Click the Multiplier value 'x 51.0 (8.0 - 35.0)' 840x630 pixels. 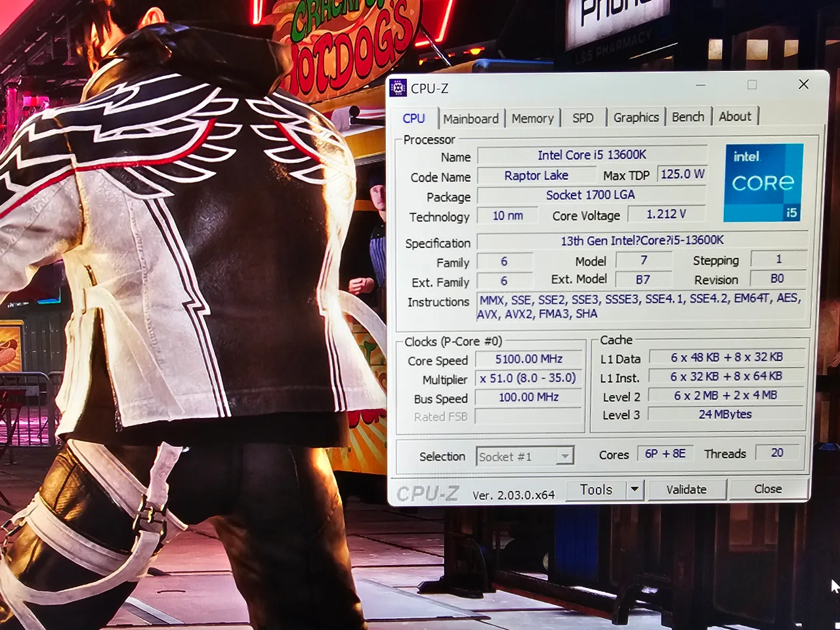[529, 378]
